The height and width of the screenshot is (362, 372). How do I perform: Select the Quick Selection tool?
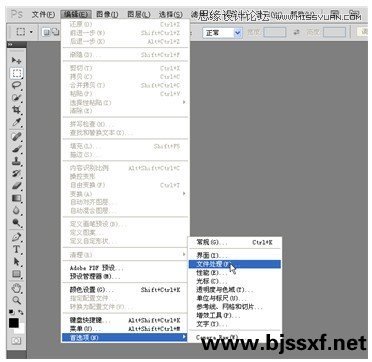[x=16, y=97]
